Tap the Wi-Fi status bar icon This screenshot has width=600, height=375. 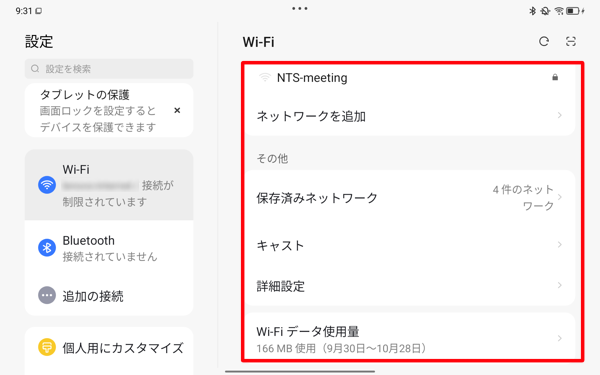[559, 11]
